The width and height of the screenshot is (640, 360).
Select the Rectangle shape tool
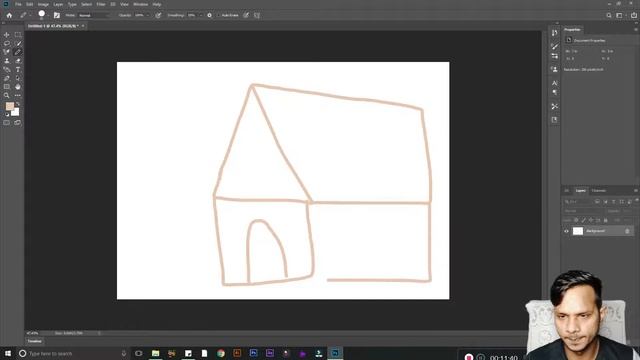click(7, 87)
